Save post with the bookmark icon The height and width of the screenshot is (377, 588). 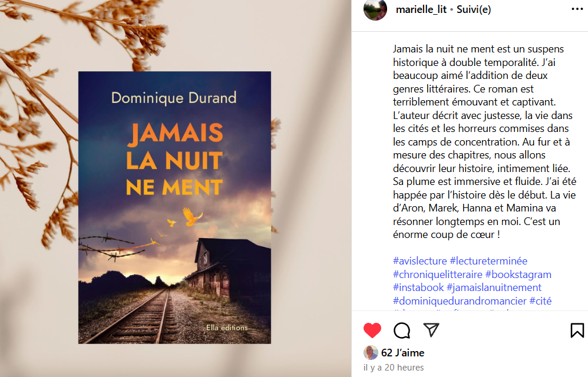coord(577,330)
